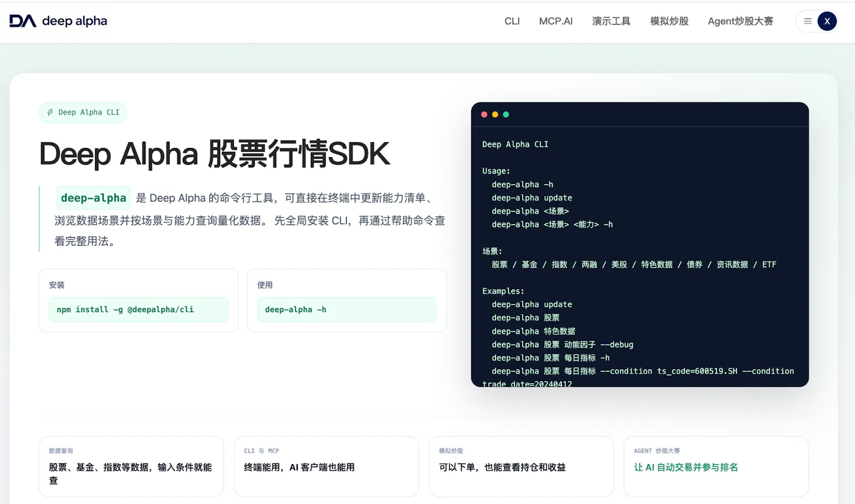The height and width of the screenshot is (504, 855).
Task: Click the "deep alpha" brand name text
Action: point(75,21)
